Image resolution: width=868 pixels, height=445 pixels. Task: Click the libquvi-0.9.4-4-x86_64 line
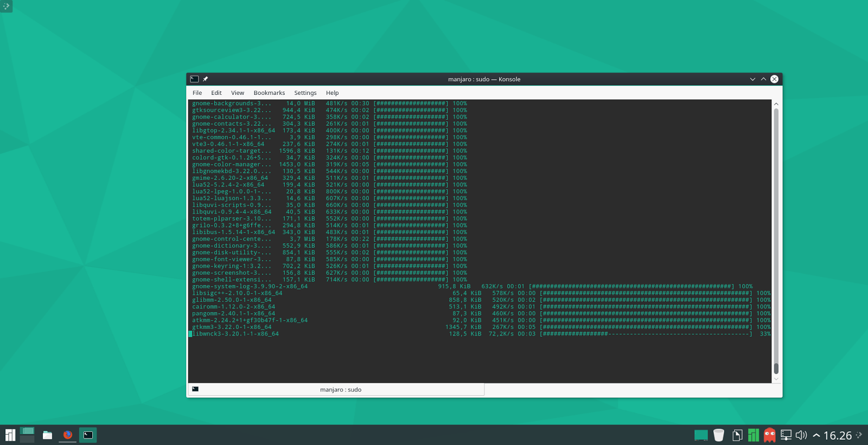click(x=329, y=212)
